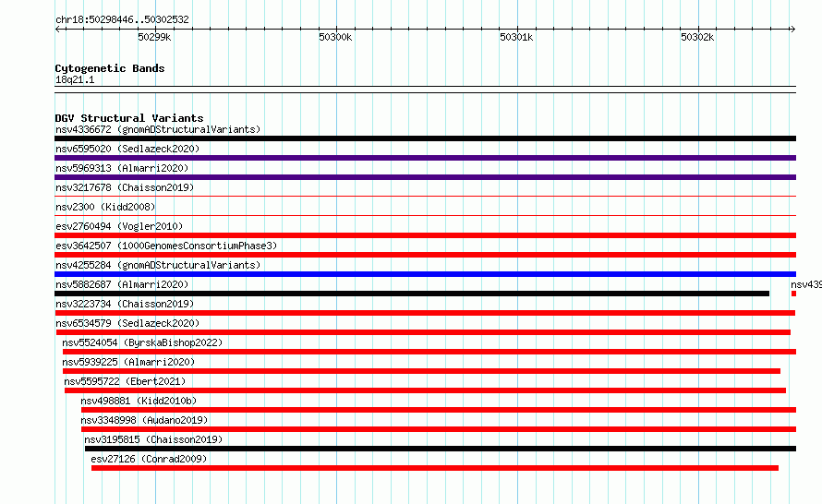Open nsv5939225 (Almarri2020) label
Screen dimensions: 822x504
pyautogui.click(x=128, y=362)
